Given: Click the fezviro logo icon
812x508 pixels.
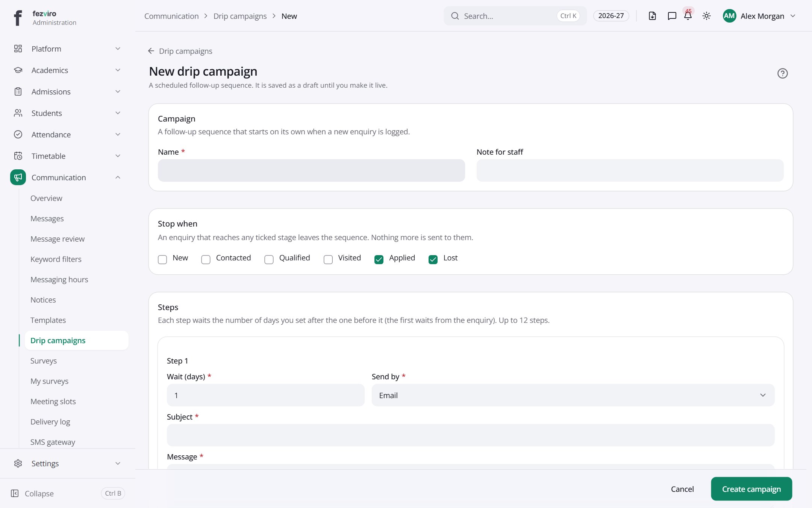Looking at the screenshot, I should (18, 18).
